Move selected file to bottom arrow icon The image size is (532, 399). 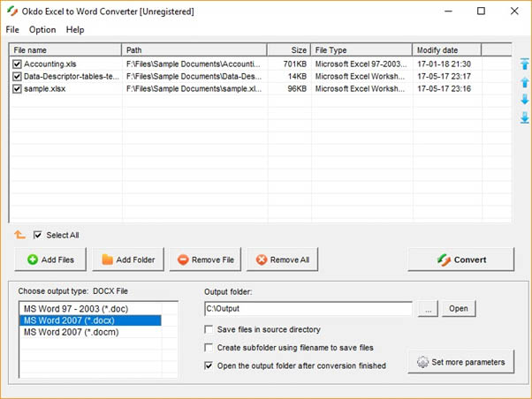(525, 117)
